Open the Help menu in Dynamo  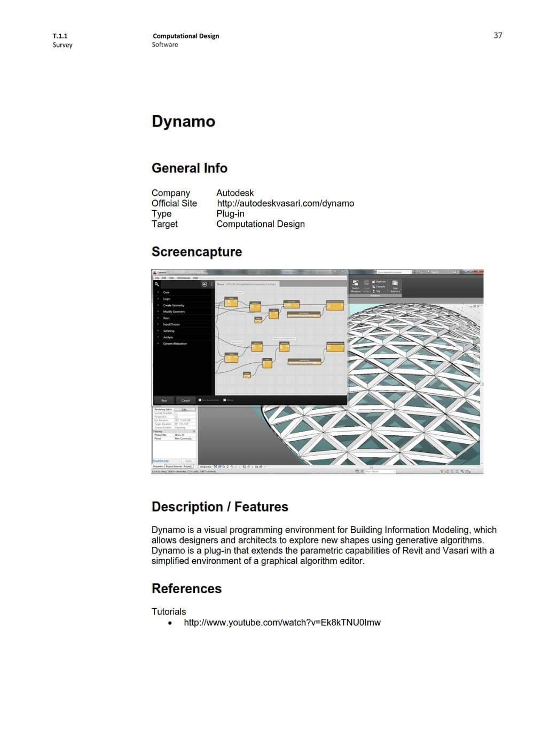[195, 277]
